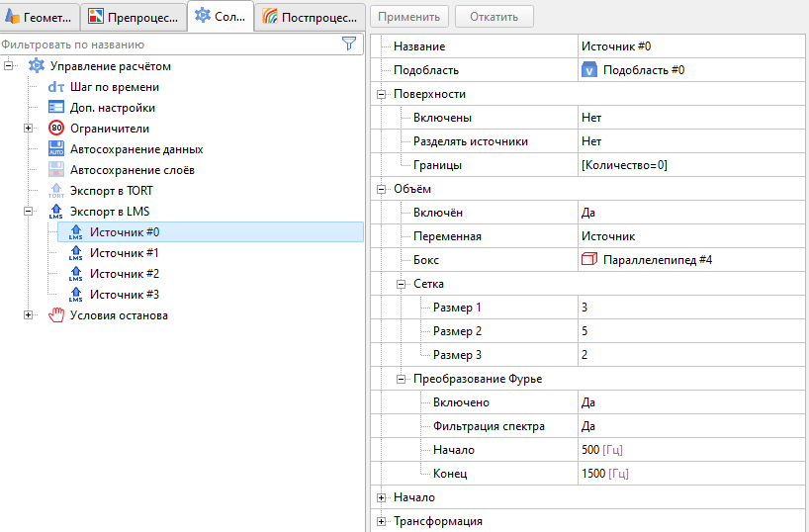
Task: Toggle Объём Включён value Да
Action: point(590,213)
